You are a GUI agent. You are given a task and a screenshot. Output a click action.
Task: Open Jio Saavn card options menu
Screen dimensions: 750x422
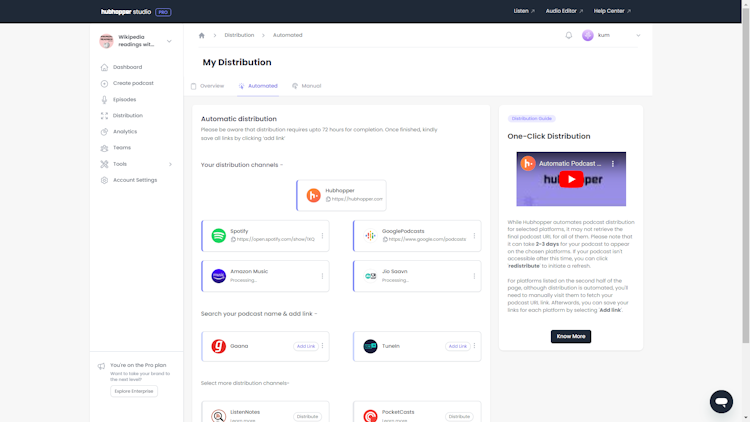tap(474, 276)
